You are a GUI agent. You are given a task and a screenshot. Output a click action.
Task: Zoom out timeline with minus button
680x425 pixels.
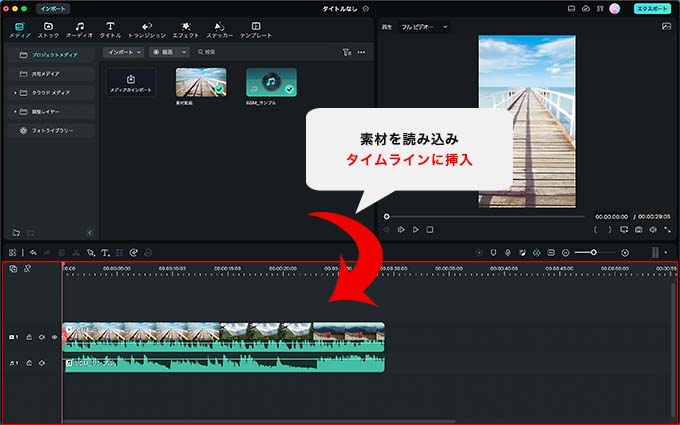pyautogui.click(x=566, y=253)
